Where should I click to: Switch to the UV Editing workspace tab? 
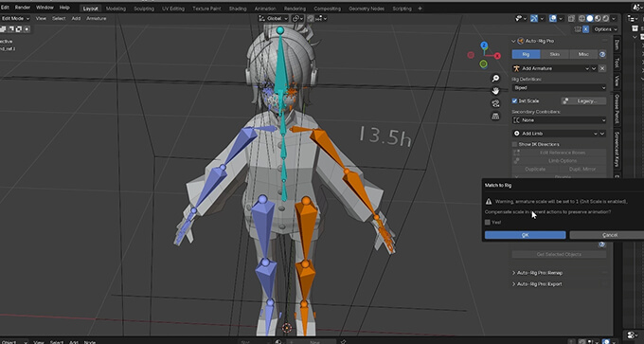[x=173, y=9]
